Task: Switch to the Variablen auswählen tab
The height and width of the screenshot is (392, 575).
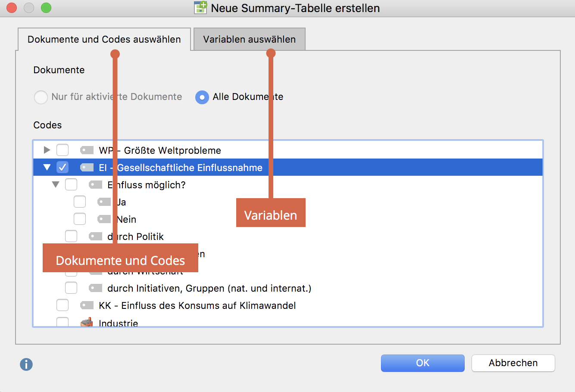Action: 249,39
